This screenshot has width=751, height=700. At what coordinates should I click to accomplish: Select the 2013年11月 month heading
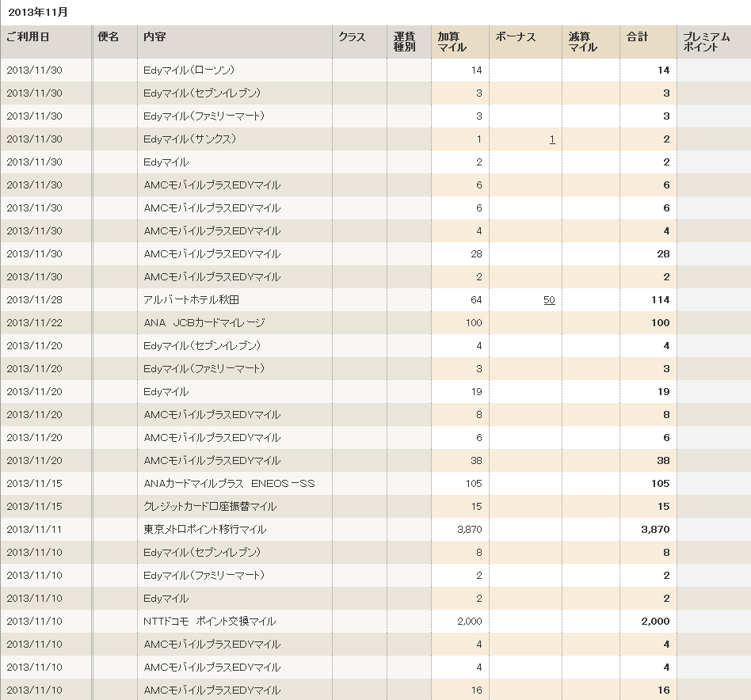[x=38, y=13]
